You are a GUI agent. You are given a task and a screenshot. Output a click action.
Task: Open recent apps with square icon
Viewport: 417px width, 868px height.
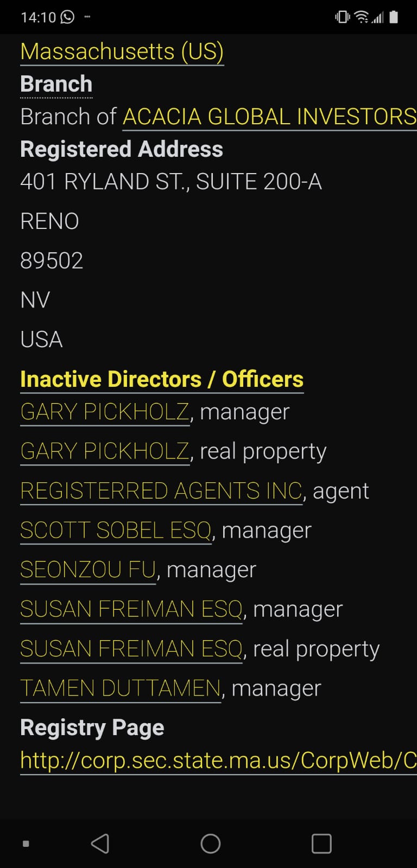pyautogui.click(x=321, y=844)
